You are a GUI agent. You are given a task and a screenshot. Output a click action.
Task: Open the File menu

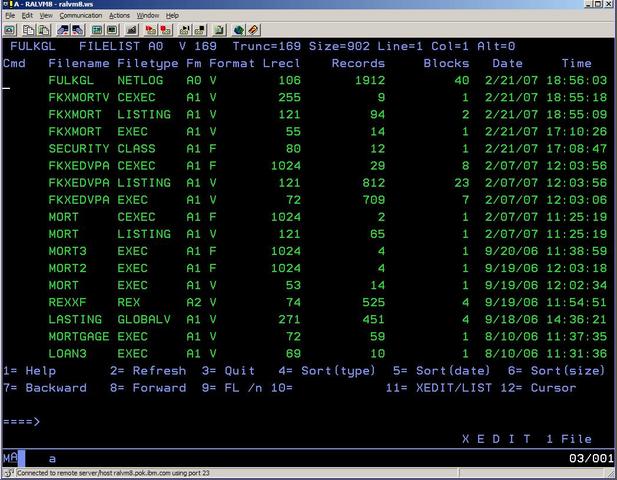click(x=10, y=15)
